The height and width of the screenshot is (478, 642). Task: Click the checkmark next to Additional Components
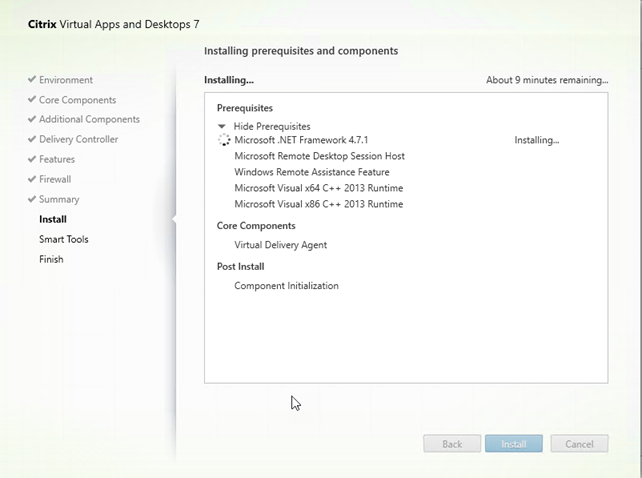tap(32, 119)
